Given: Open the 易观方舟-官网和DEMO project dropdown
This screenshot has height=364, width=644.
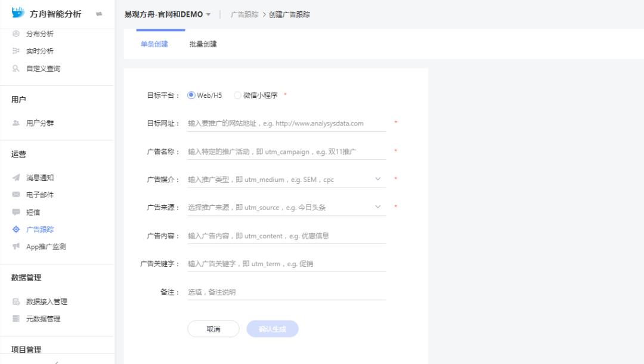Looking at the screenshot, I should coord(168,14).
